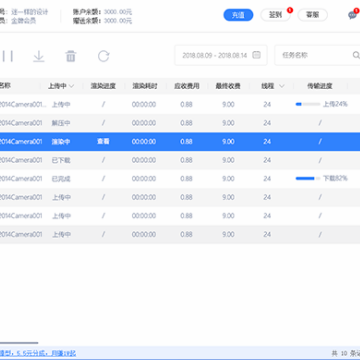Select the row with status 渲染中

tap(180, 142)
